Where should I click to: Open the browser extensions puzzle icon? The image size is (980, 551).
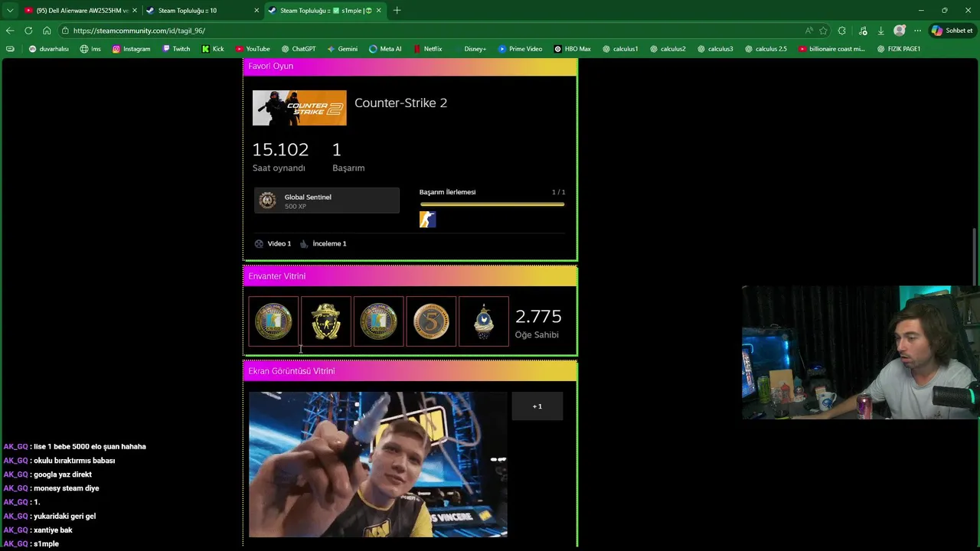click(842, 31)
